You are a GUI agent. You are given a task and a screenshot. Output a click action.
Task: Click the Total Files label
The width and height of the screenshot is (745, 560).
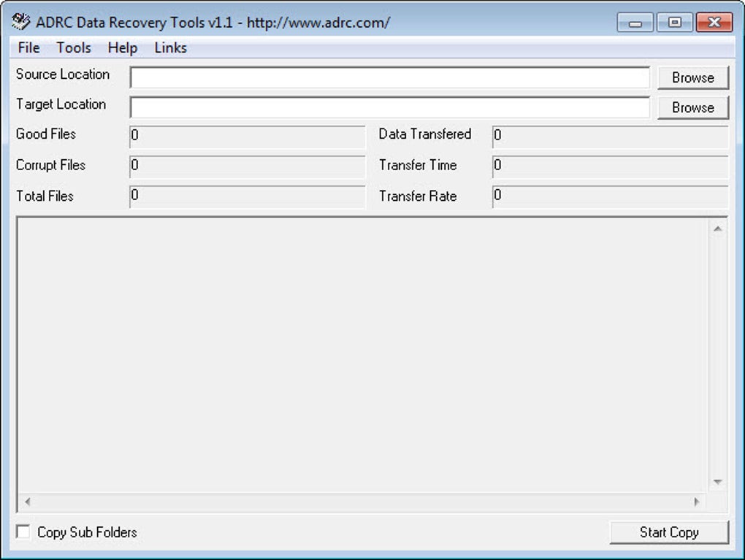point(45,196)
